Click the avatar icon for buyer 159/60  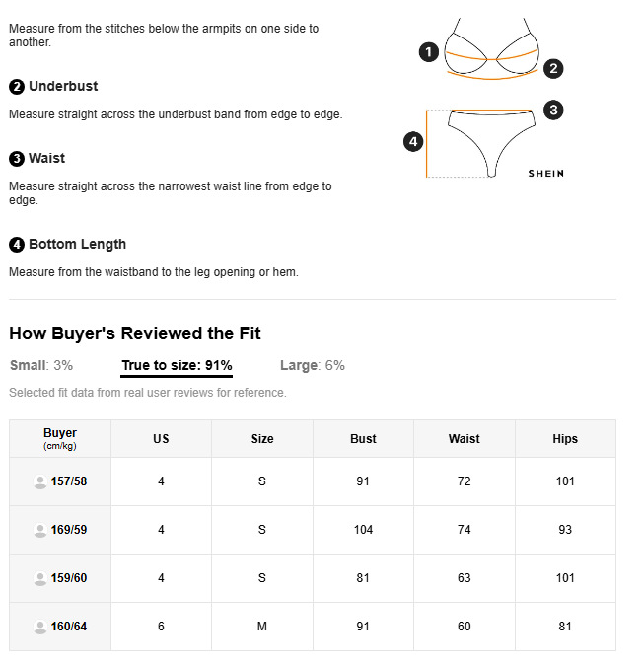[x=40, y=578]
